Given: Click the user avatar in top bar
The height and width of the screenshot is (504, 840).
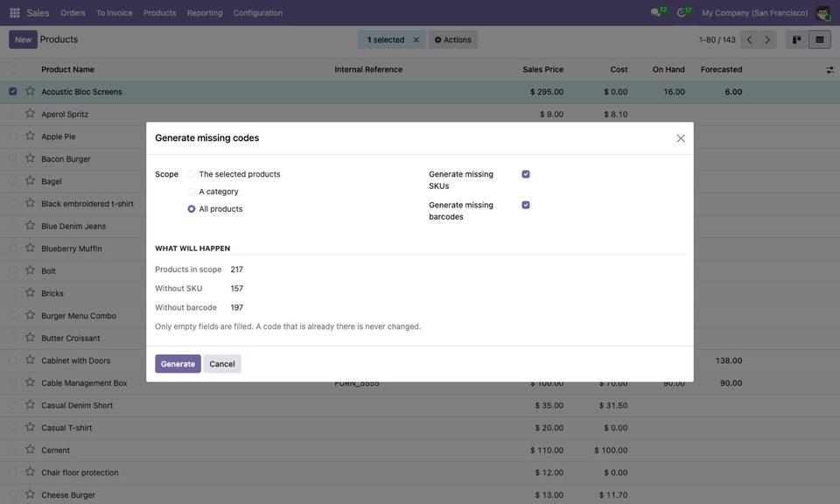Looking at the screenshot, I should 822,13.
